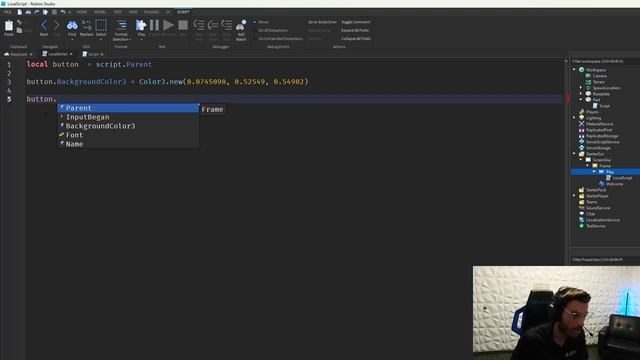Expand the SpawnLocation tree arrow
Screen dimensions: 640x360
tap(581, 88)
